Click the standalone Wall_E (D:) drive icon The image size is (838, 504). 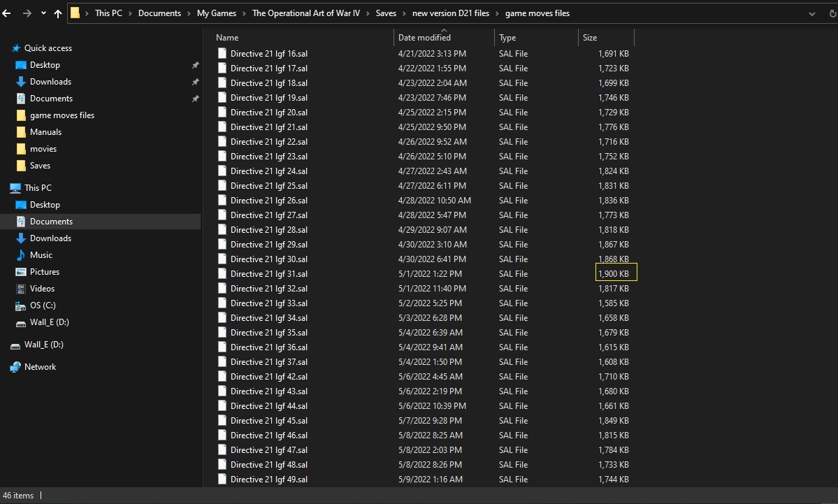[x=15, y=345]
